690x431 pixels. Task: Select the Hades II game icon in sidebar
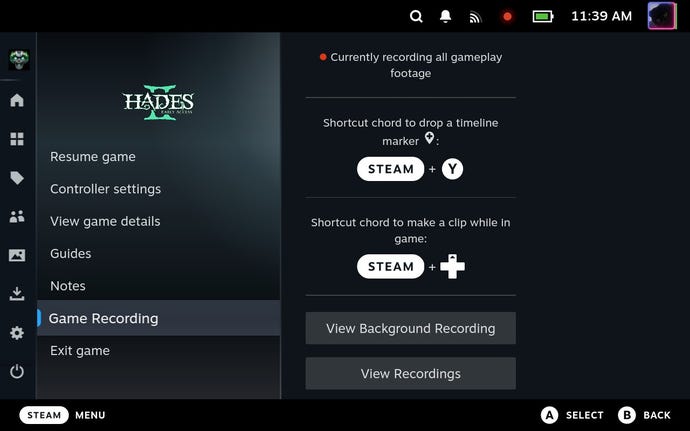pos(19,59)
